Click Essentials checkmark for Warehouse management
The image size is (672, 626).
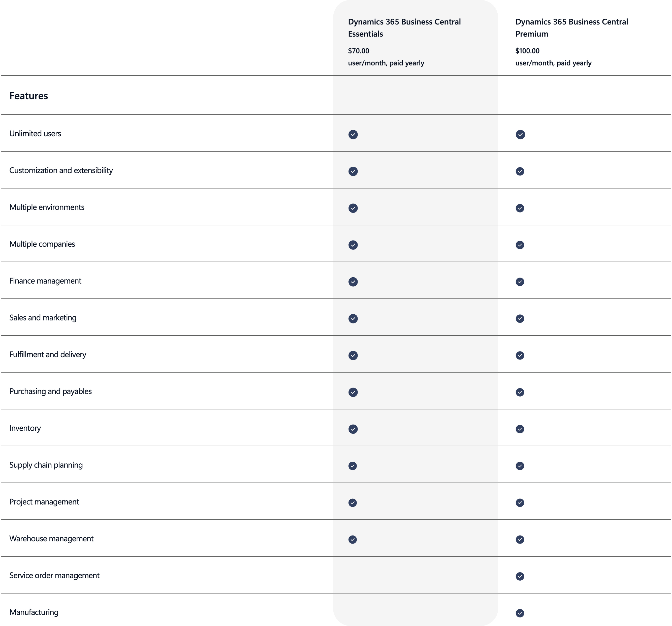pos(353,540)
